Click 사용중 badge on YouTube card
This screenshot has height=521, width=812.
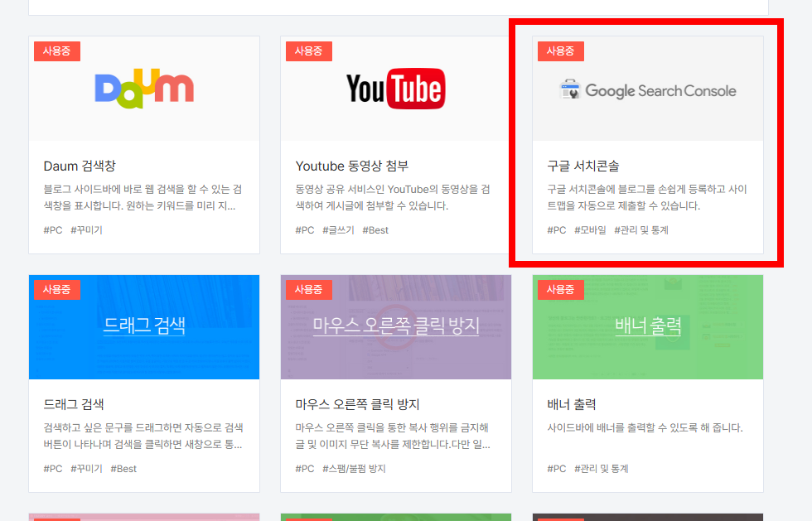click(308, 51)
